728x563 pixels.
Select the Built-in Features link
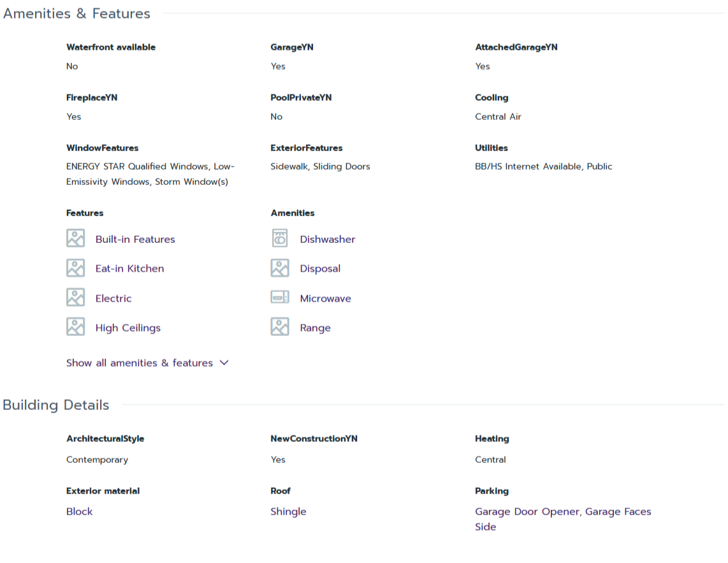coord(135,239)
